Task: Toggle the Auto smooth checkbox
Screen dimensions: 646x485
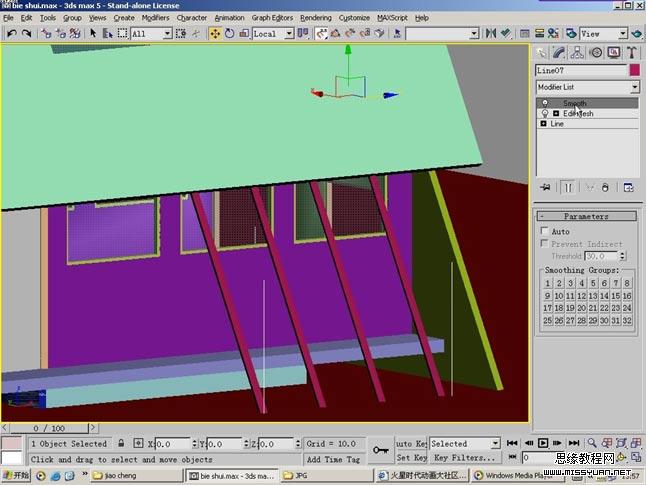Action: (x=545, y=231)
